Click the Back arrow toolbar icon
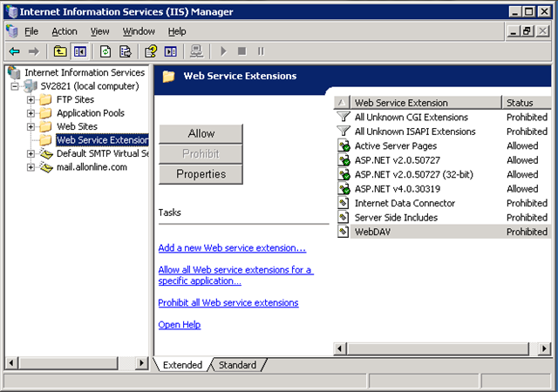 [x=14, y=51]
